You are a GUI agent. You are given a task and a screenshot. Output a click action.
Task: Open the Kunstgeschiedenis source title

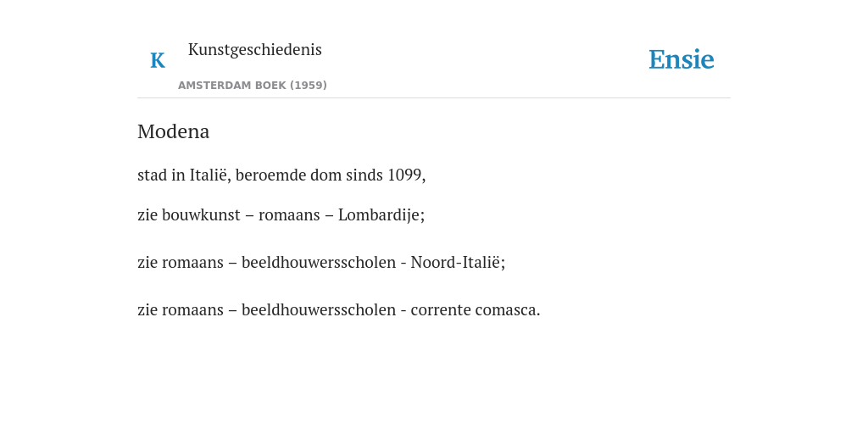click(x=254, y=50)
